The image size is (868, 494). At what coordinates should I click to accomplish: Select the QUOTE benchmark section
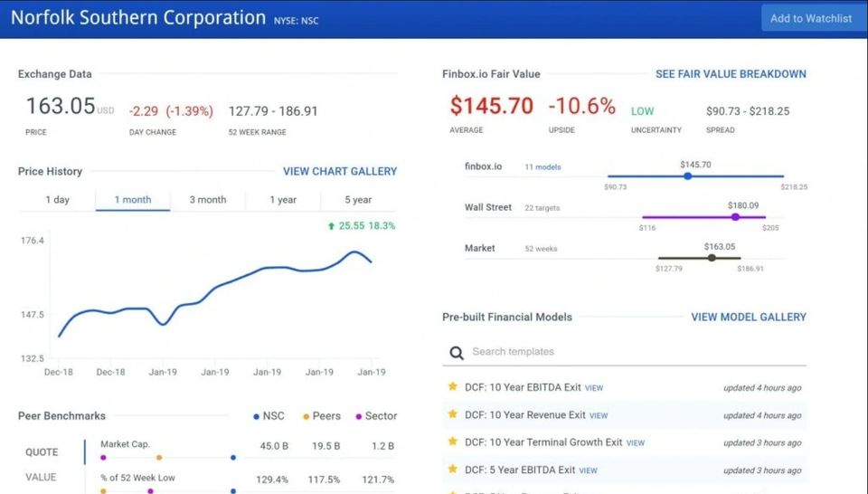[42, 451]
